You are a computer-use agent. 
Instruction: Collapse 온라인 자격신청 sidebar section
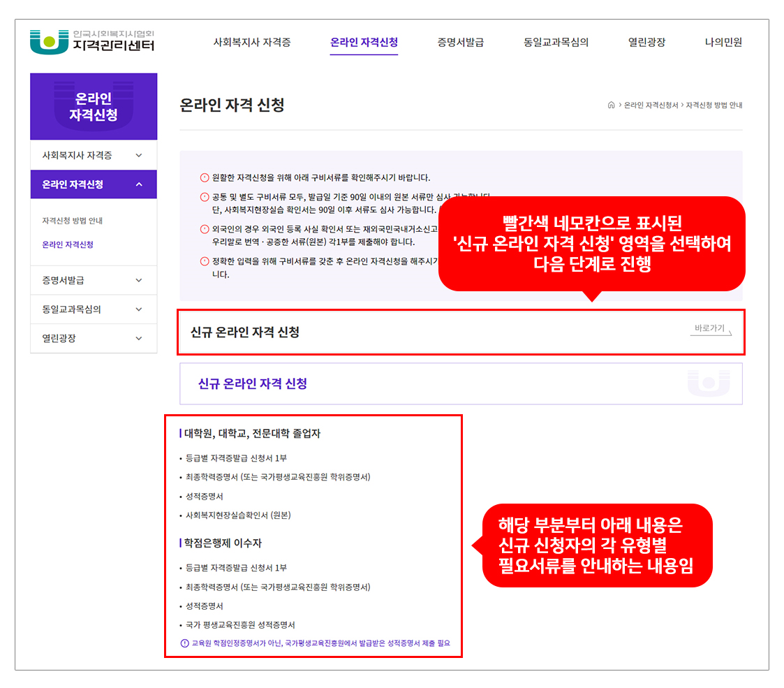coord(139,184)
